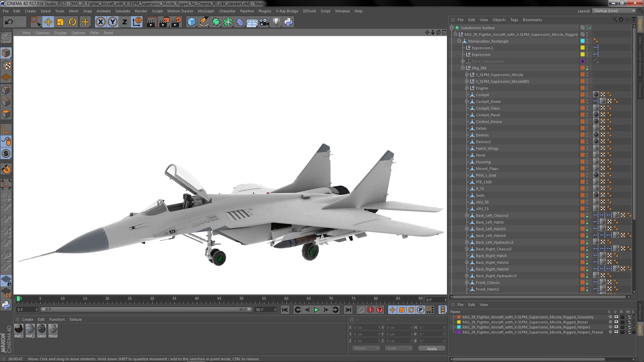Add a Floor scene object

252,22
